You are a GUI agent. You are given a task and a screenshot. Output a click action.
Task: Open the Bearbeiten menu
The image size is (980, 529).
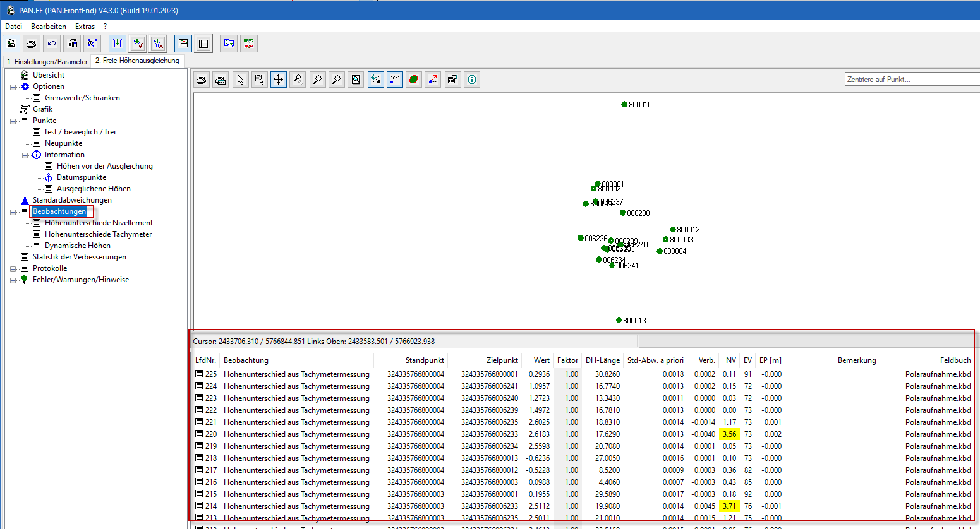49,27
